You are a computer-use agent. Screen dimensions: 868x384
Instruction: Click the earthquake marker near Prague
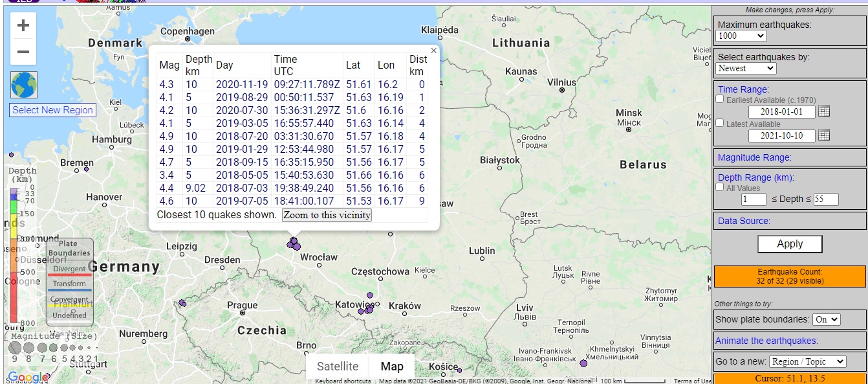pyautogui.click(x=182, y=302)
